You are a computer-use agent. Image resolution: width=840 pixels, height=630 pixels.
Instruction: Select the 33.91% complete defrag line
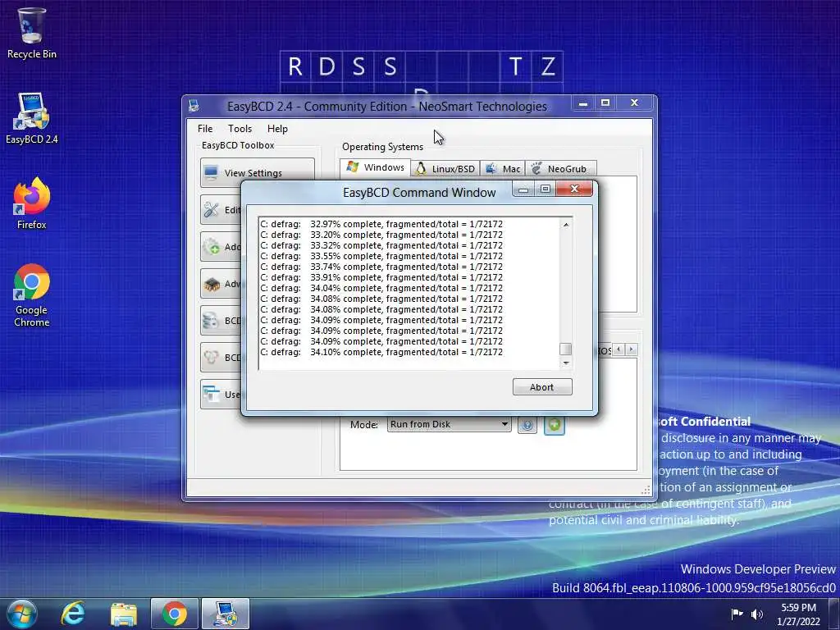tap(381, 277)
